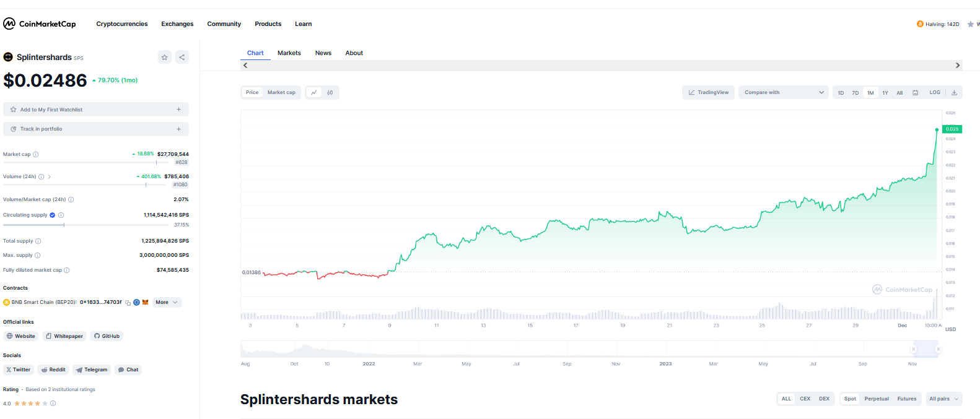Open the Twitter social link
The image size is (980, 419).
19,369
